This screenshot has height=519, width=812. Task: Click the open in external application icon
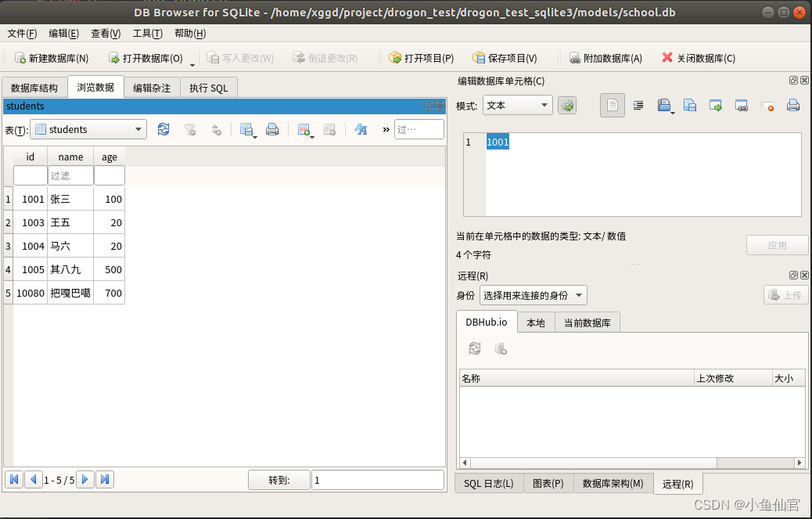coord(716,106)
